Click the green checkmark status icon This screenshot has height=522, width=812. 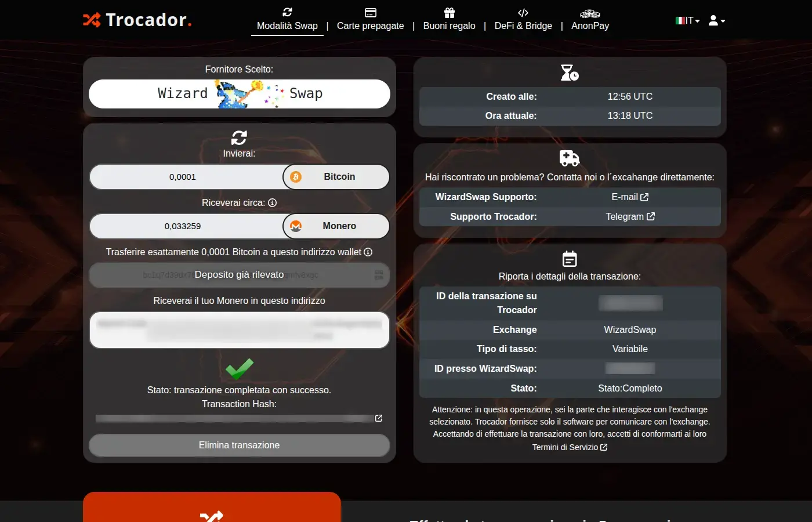pyautogui.click(x=240, y=369)
